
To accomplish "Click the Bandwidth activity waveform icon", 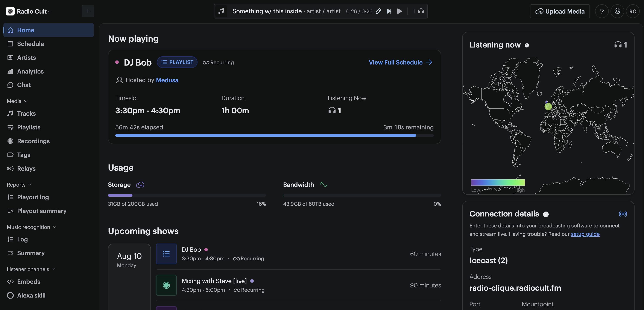I will coord(323,185).
